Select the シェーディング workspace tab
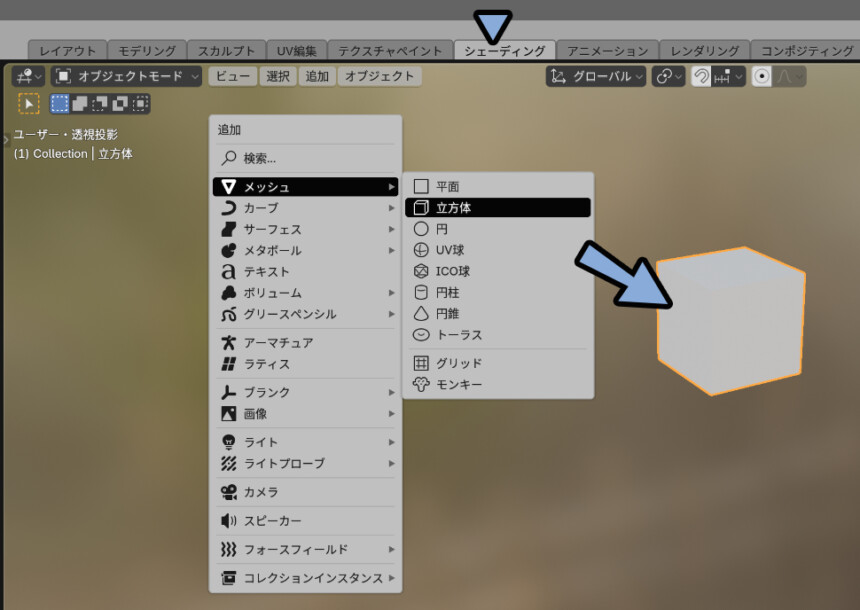The width and height of the screenshot is (860, 610). (x=505, y=50)
